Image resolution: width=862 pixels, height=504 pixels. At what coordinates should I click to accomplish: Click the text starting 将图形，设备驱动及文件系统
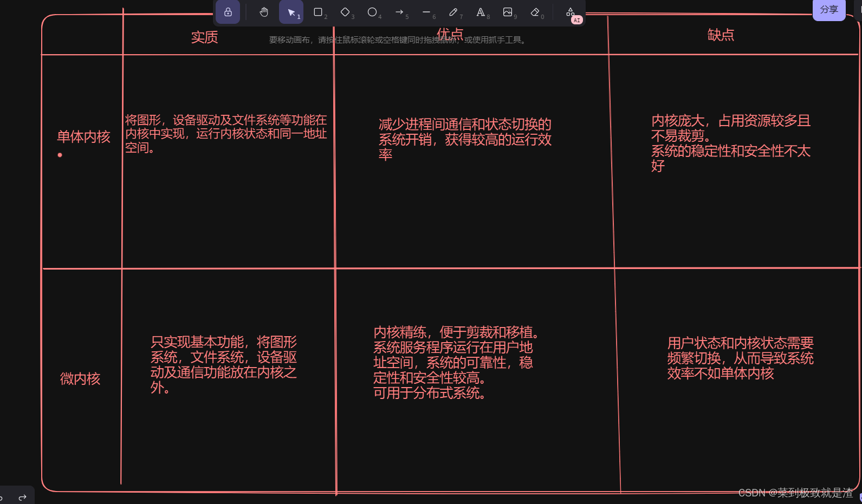click(226, 134)
